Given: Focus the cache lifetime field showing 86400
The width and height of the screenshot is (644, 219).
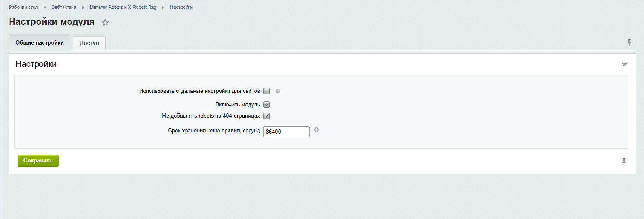Looking at the screenshot, I should pos(287,132).
